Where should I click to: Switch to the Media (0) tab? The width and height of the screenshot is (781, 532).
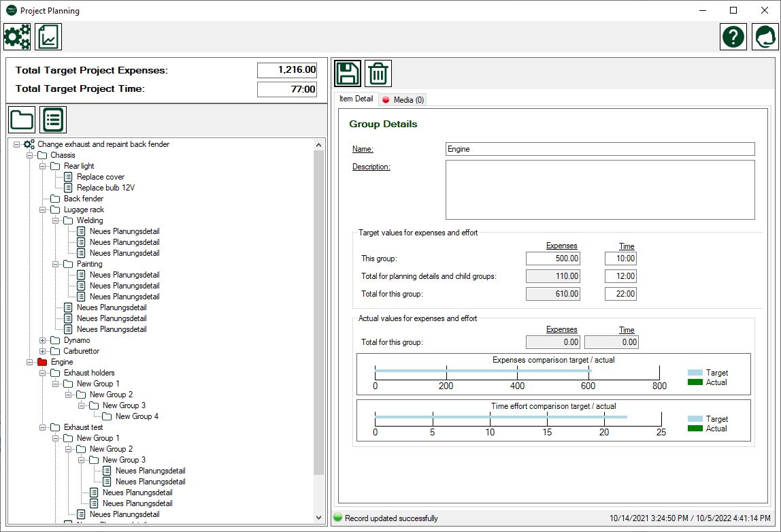point(403,100)
